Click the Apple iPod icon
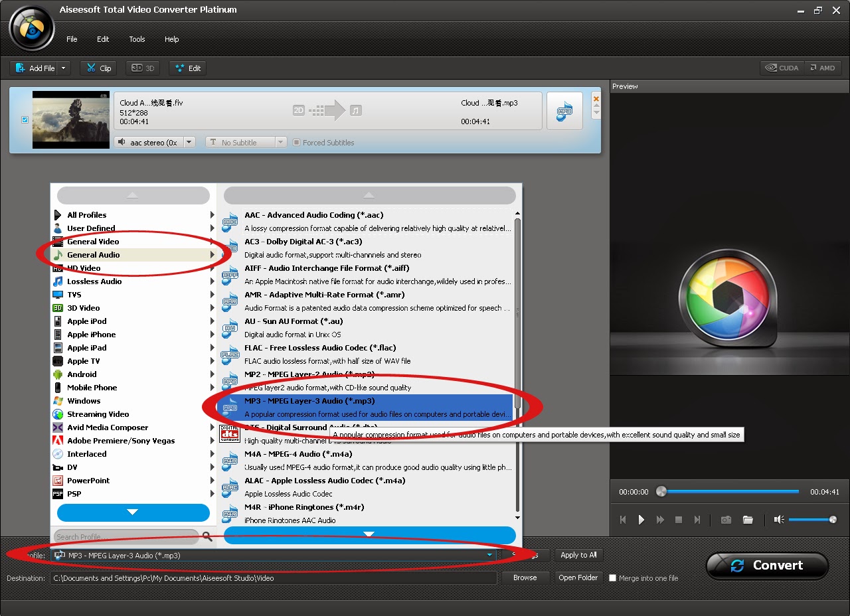This screenshot has width=850, height=616. coord(58,321)
